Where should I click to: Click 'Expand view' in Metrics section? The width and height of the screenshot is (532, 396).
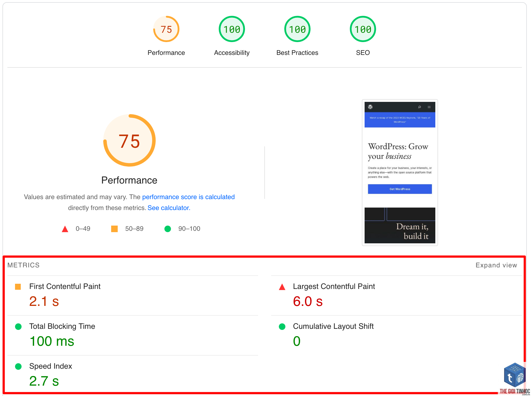pyautogui.click(x=496, y=265)
